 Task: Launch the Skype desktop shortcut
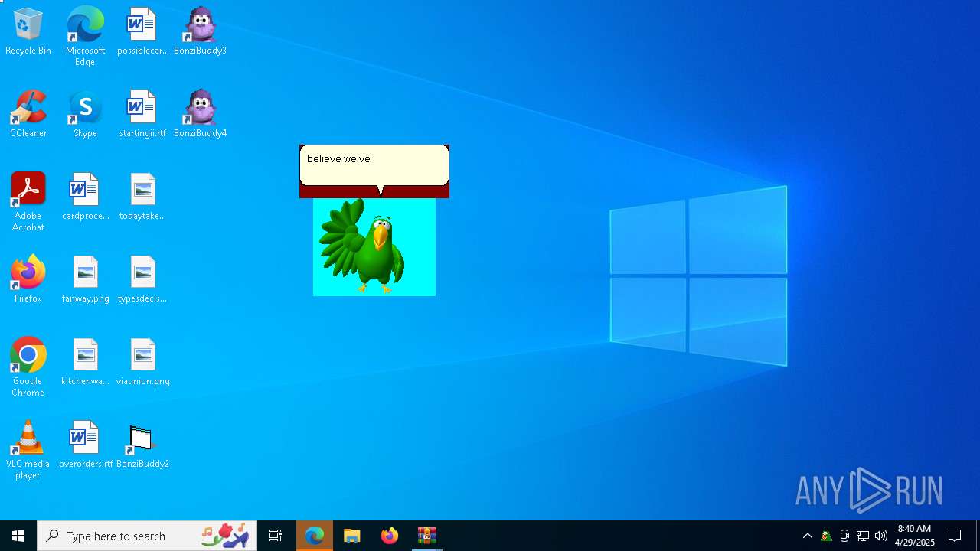[85, 115]
